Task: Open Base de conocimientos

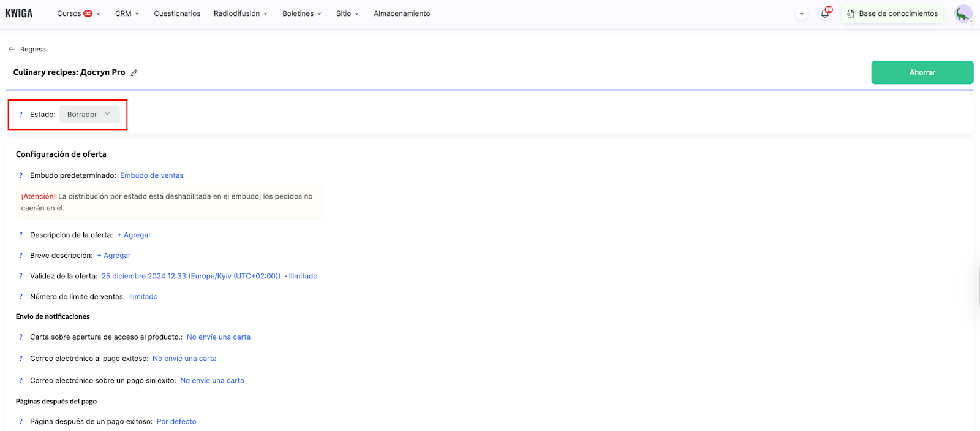Action: tap(892, 13)
